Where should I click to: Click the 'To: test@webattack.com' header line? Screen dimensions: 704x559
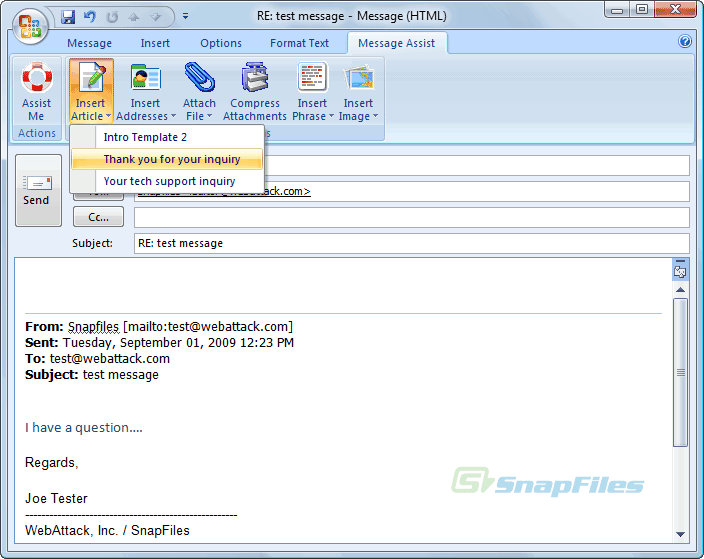tap(97, 359)
